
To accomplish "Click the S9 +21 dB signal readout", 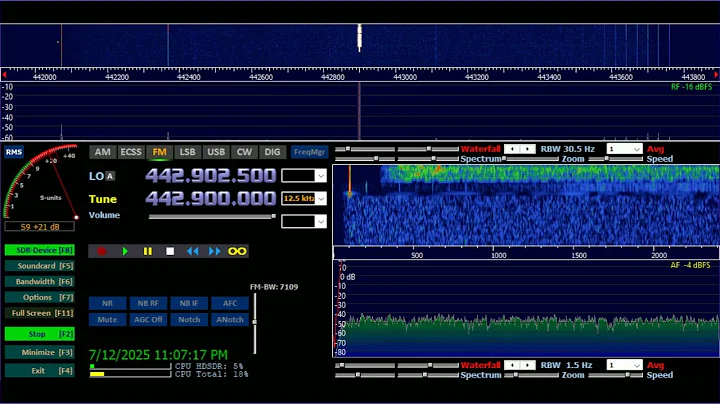I will [x=39, y=227].
